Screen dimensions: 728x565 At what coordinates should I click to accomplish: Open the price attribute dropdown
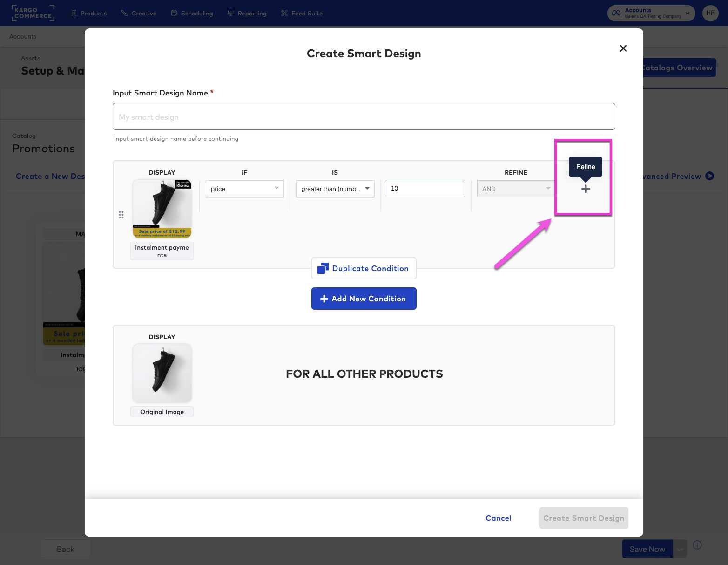pyautogui.click(x=244, y=189)
